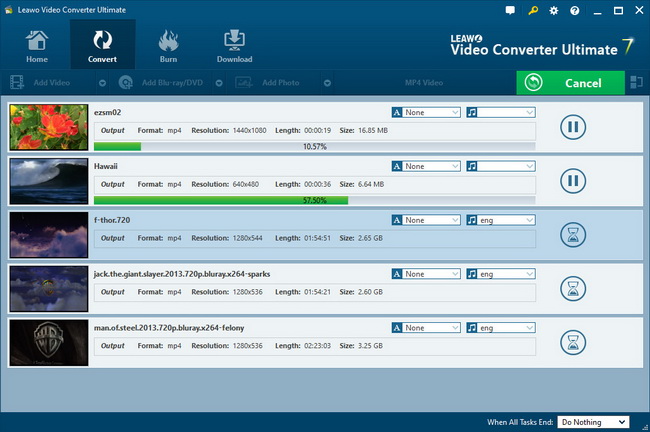Click the MP4 Video output profile

click(424, 83)
